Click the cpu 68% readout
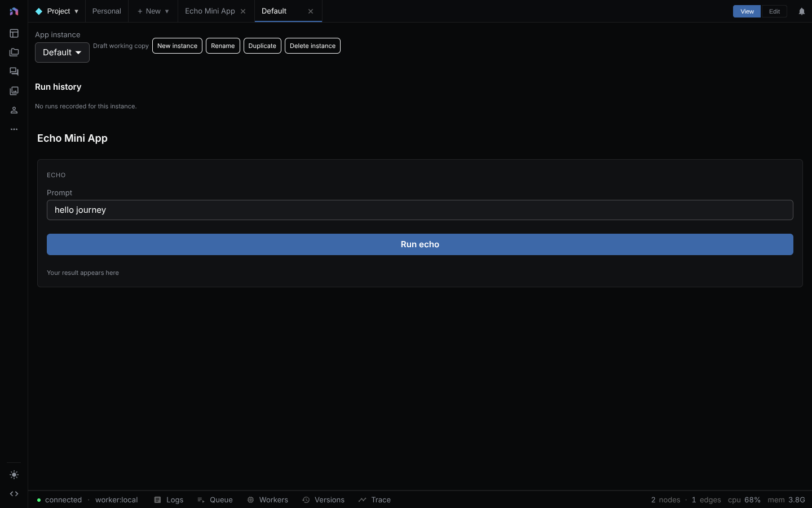This screenshot has height=508, width=812. coord(744,500)
